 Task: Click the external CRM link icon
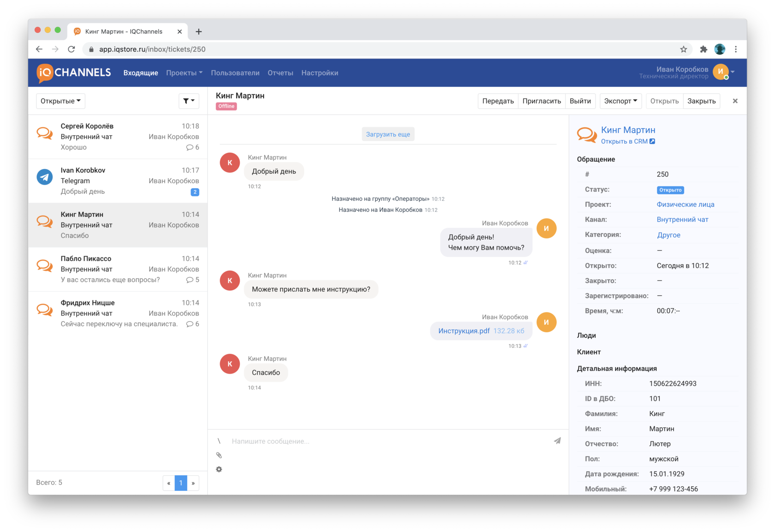coord(652,141)
